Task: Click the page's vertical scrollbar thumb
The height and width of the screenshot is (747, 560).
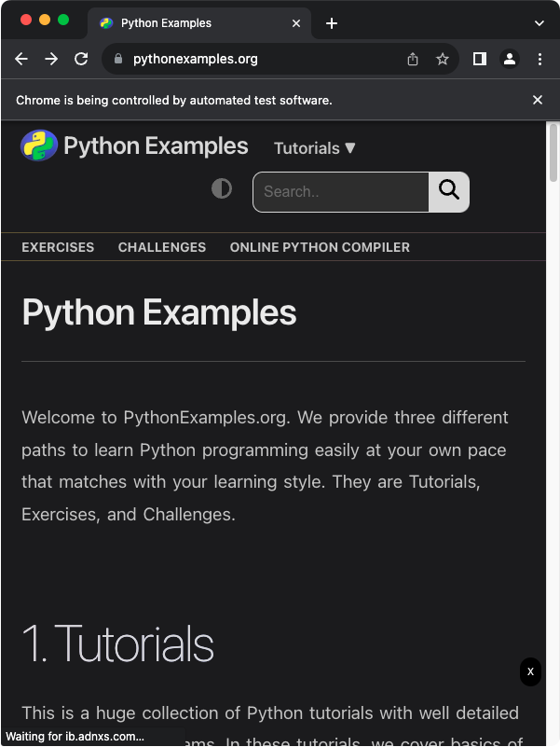Action: [x=553, y=153]
